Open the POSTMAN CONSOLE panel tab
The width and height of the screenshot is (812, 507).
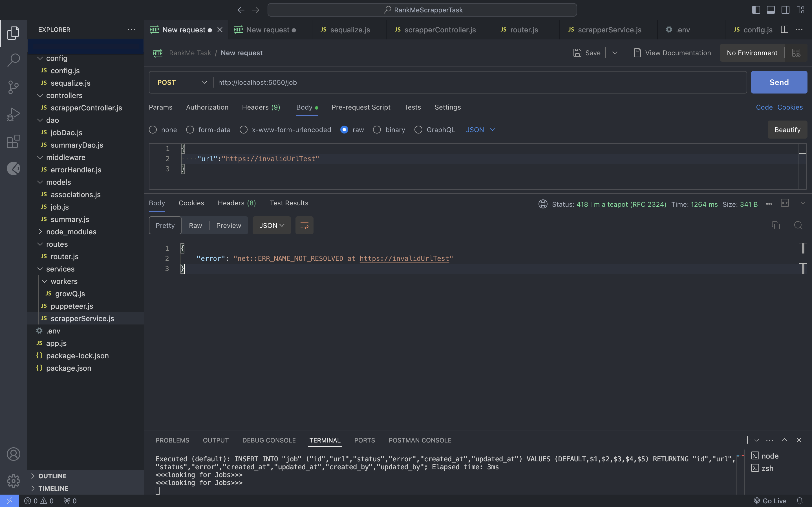coord(420,440)
